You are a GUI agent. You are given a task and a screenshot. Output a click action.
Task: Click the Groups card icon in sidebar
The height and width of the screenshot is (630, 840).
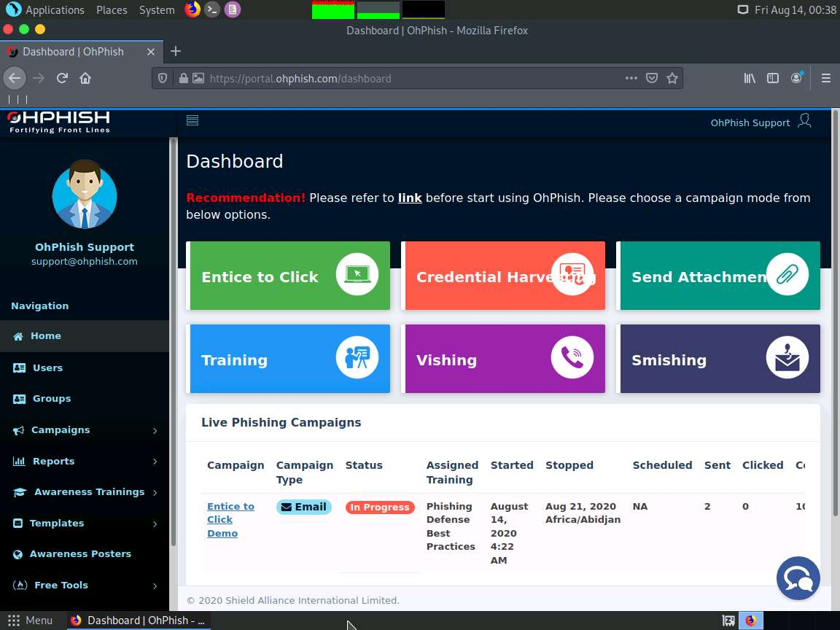[19, 399]
